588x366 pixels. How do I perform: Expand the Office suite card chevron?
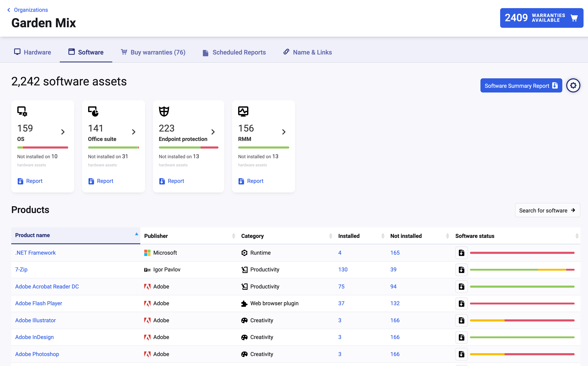[133, 132]
